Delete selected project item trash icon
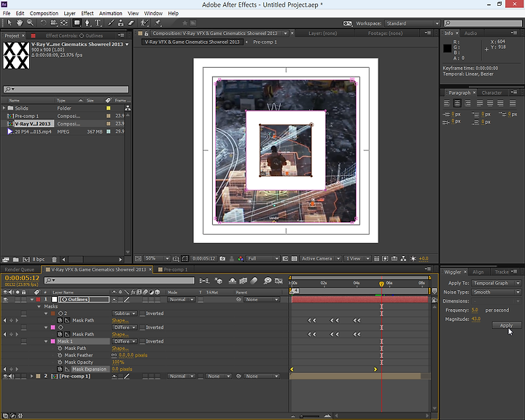The width and height of the screenshot is (525, 420). click(54, 260)
